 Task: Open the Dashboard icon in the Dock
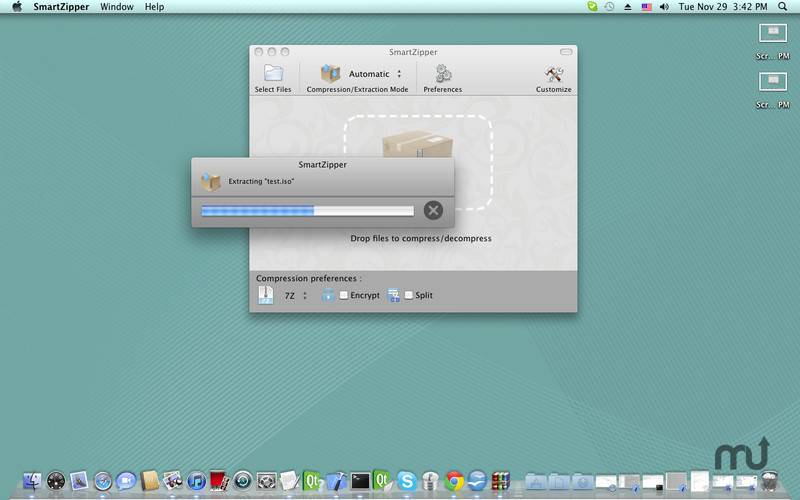(56, 481)
